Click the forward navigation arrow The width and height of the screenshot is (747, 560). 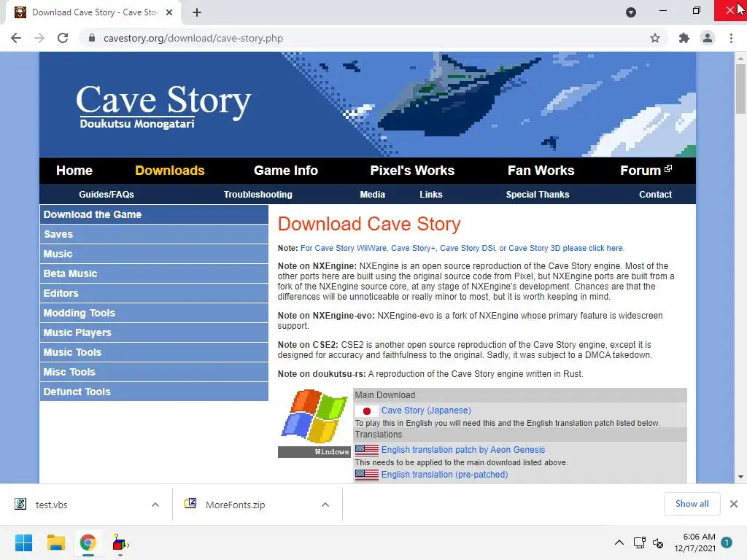coord(39,38)
